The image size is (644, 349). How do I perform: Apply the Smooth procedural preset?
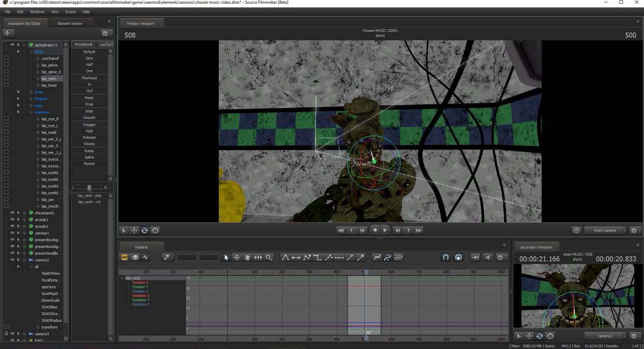tap(89, 118)
